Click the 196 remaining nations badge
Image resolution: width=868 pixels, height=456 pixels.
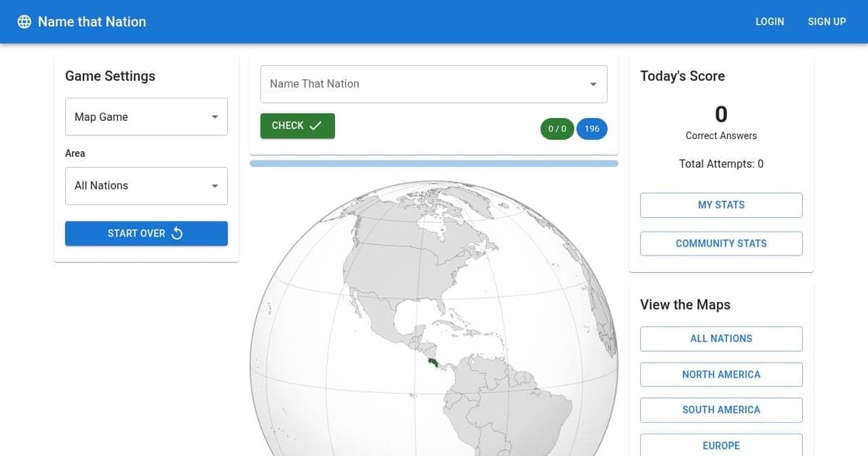[592, 129]
